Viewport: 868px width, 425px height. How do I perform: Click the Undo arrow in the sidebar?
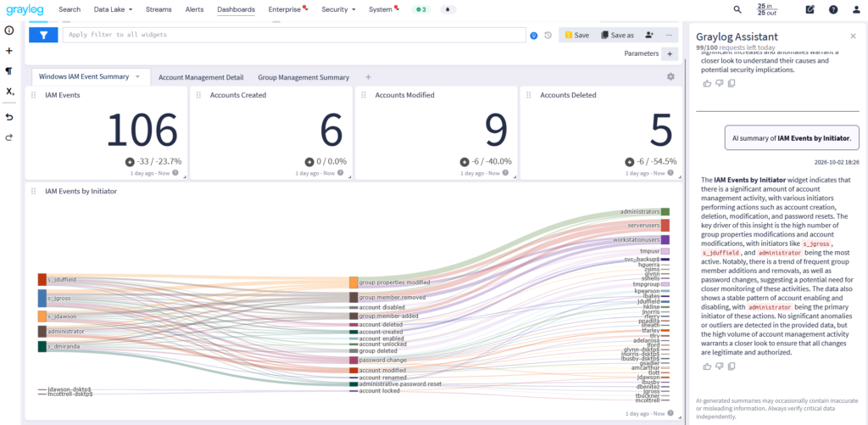[x=8, y=117]
